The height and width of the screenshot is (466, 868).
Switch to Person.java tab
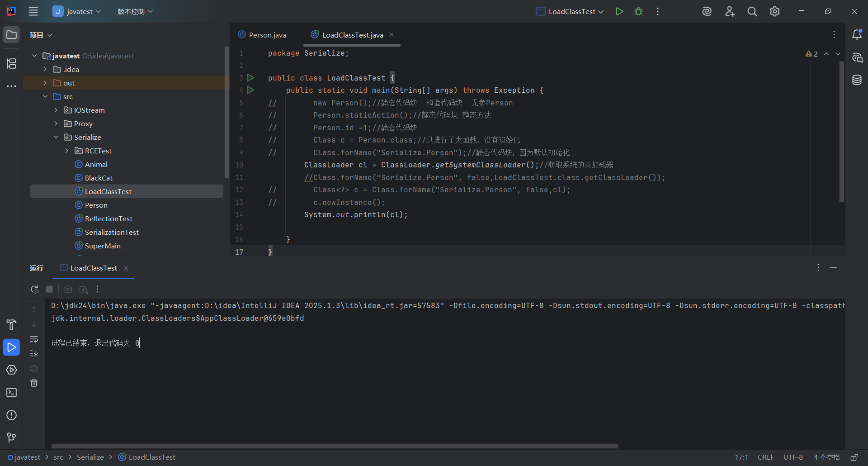[262, 35]
